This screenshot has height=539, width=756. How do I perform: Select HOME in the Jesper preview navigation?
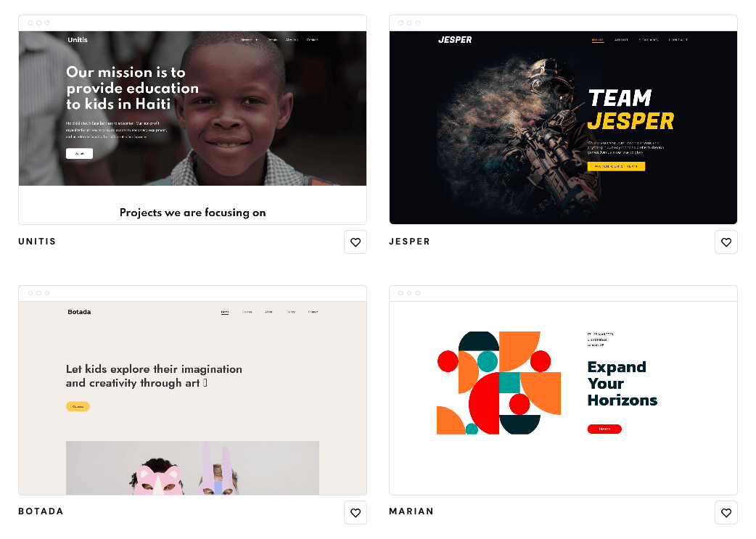597,40
